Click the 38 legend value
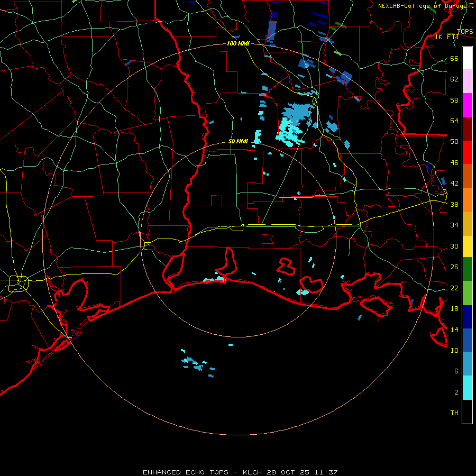This screenshot has width=476, height=476. [x=454, y=205]
